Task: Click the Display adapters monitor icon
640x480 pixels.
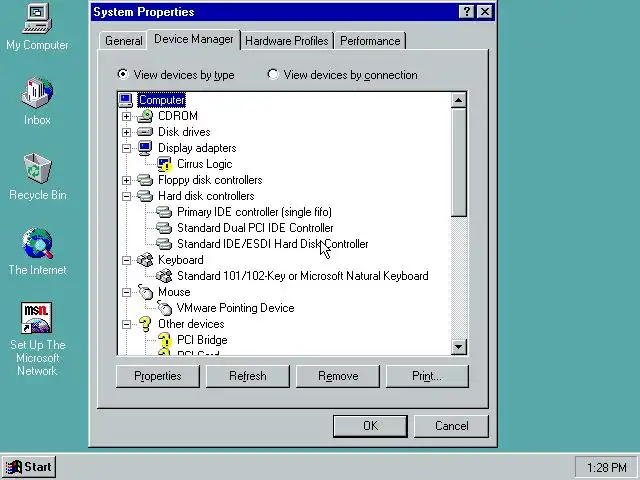Action: coord(145,148)
